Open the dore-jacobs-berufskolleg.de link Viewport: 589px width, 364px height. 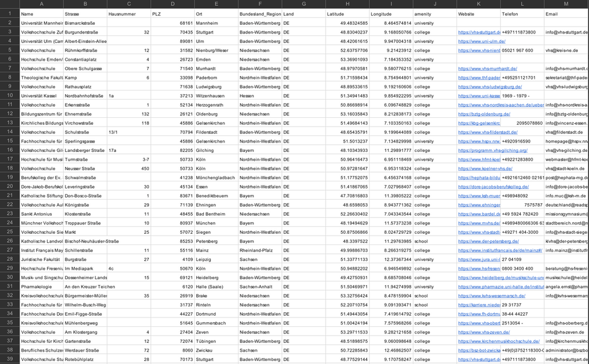coord(493,187)
